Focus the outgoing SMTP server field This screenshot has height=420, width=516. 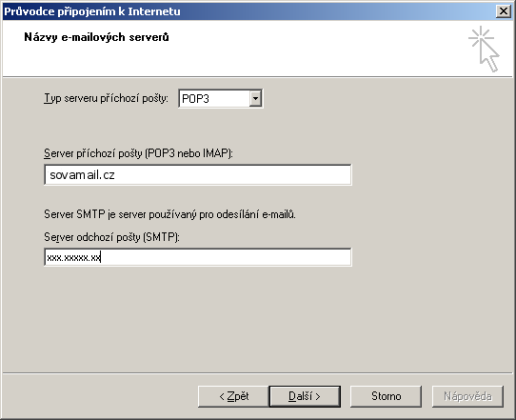[x=198, y=257]
